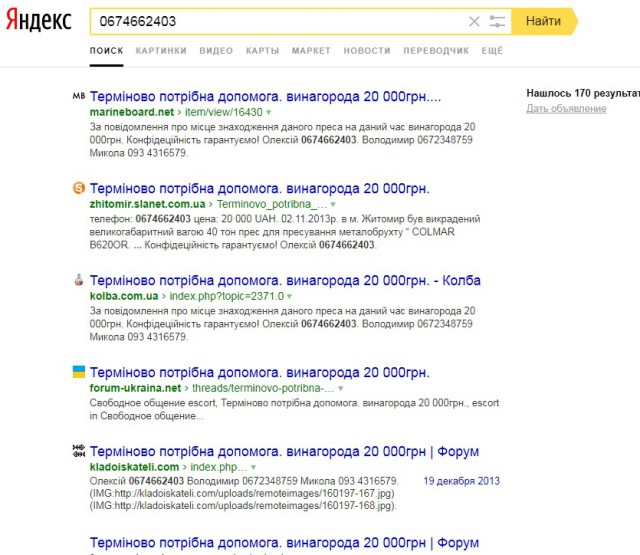Click the snippet mentioning COLMAR B620OR
Screen dimensions: 640x555
[285, 232]
